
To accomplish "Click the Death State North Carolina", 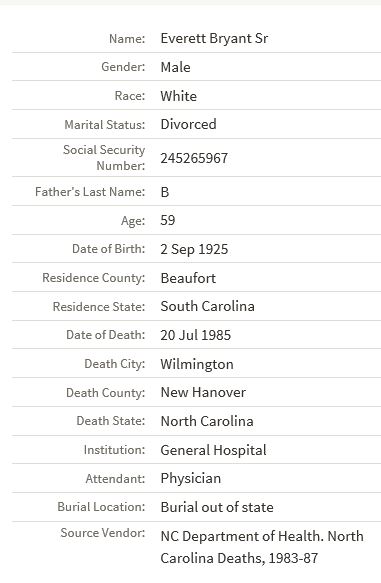I will pos(207,421).
